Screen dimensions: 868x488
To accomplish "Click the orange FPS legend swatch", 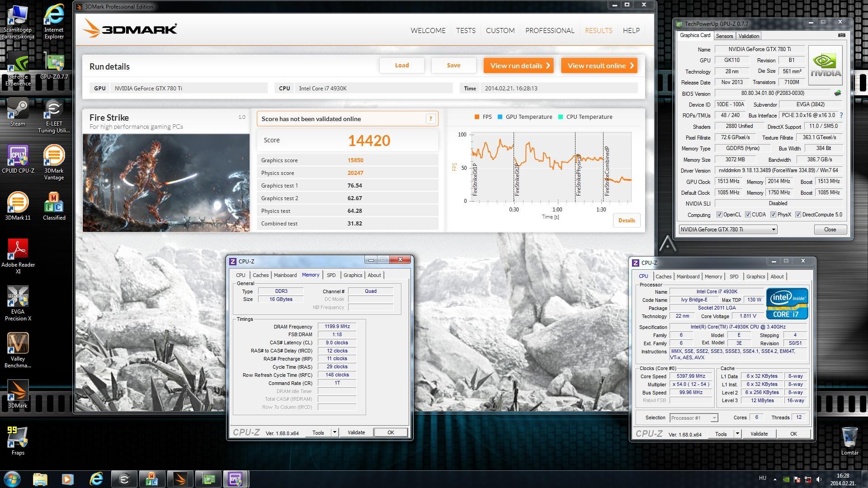I will 476,117.
